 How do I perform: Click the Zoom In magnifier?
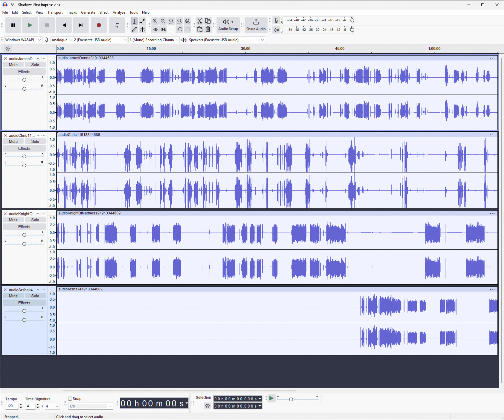[155, 21]
